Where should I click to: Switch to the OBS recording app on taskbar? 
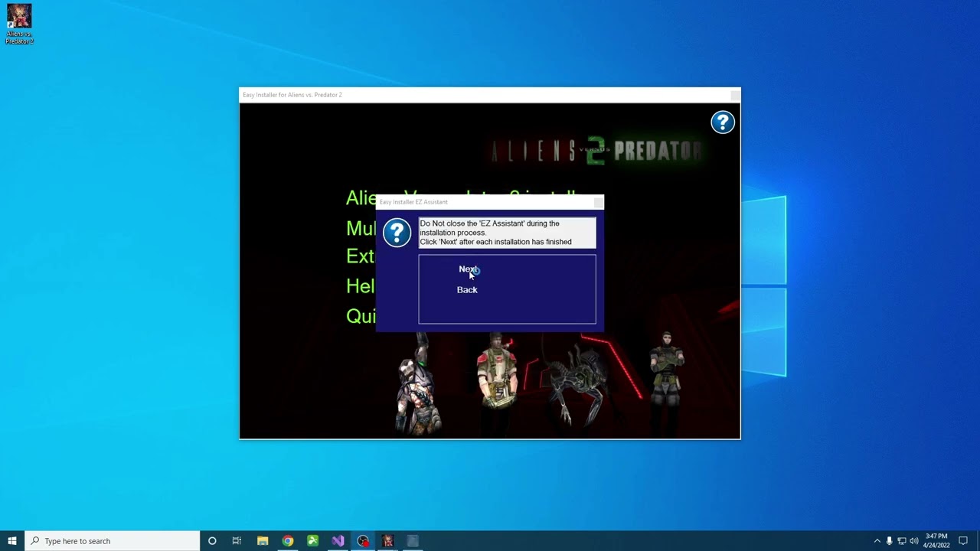coord(363,541)
